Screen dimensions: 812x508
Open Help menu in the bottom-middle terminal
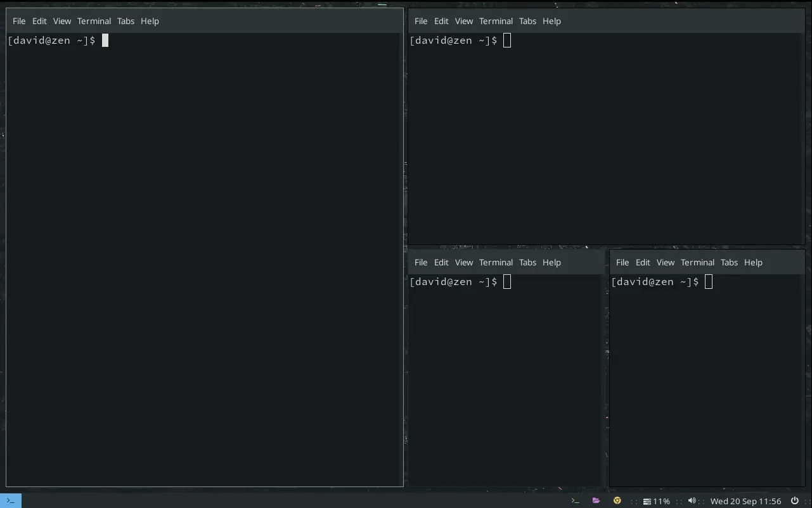pos(551,262)
